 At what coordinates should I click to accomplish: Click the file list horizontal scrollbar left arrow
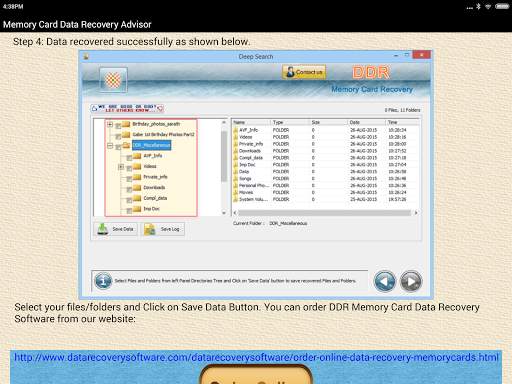235,213
